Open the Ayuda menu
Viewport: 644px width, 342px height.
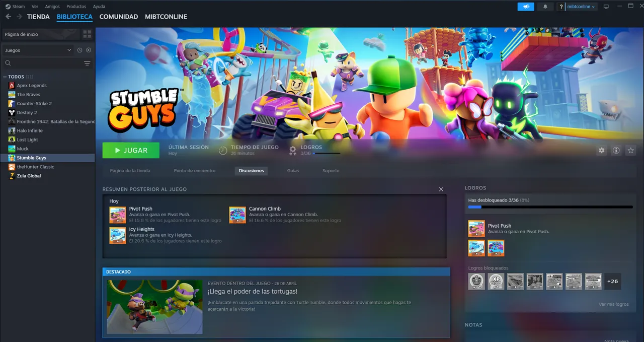(99, 7)
